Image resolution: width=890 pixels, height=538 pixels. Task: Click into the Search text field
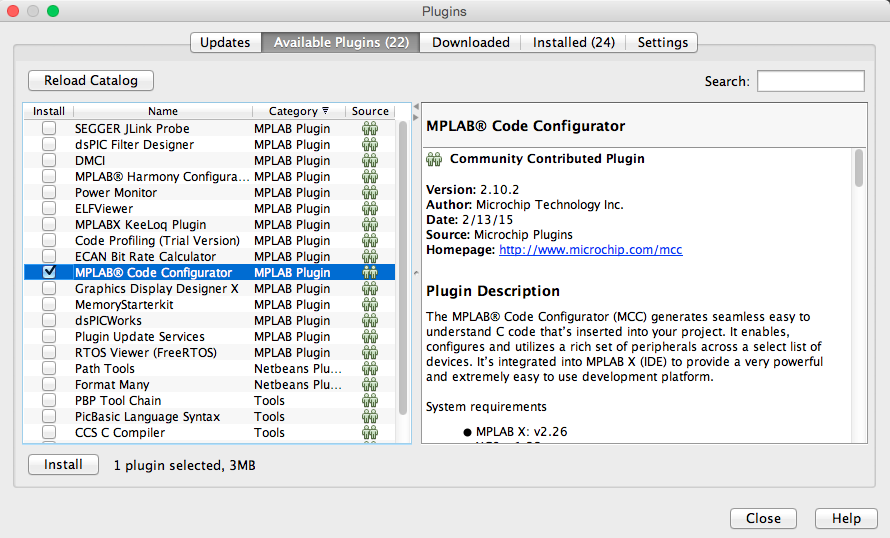[x=810, y=81]
